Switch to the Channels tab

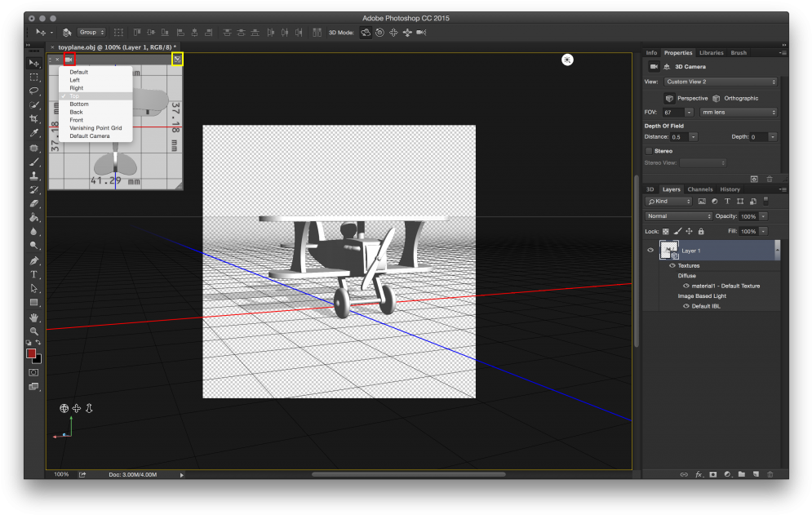pyautogui.click(x=700, y=189)
